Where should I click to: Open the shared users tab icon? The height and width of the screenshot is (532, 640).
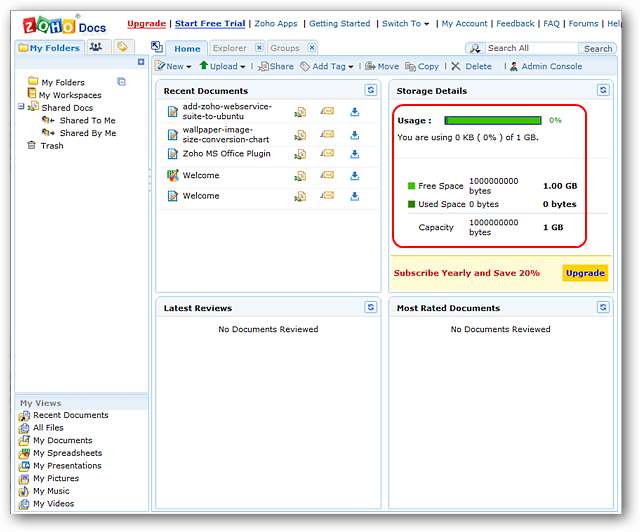pyautogui.click(x=96, y=47)
